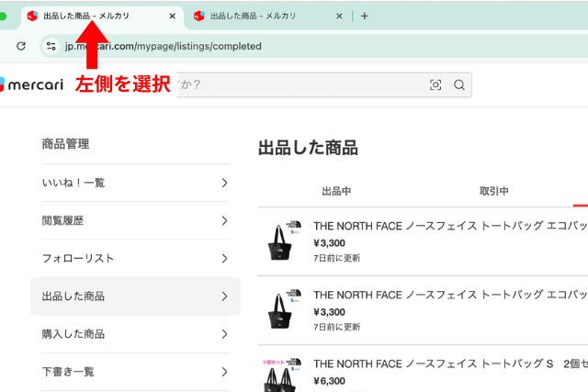
Task: Expand 閲覧履歴 chevron arrow
Action: point(224,220)
